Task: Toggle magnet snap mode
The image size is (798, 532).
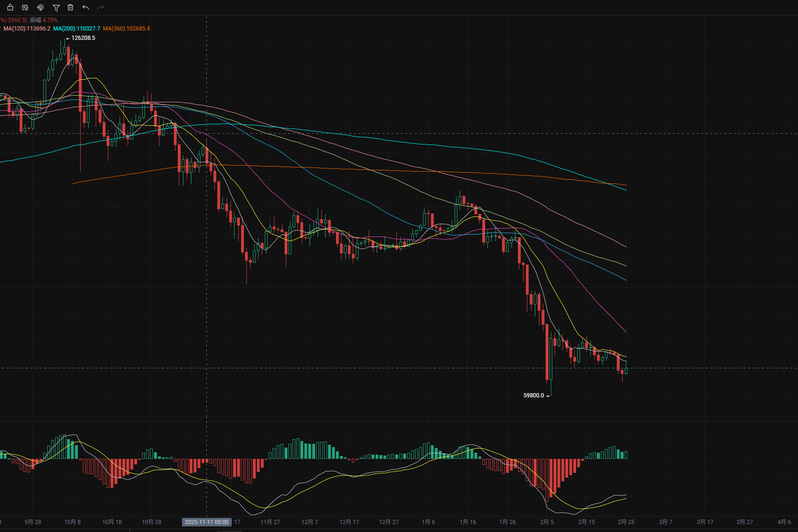Action: click(40, 8)
